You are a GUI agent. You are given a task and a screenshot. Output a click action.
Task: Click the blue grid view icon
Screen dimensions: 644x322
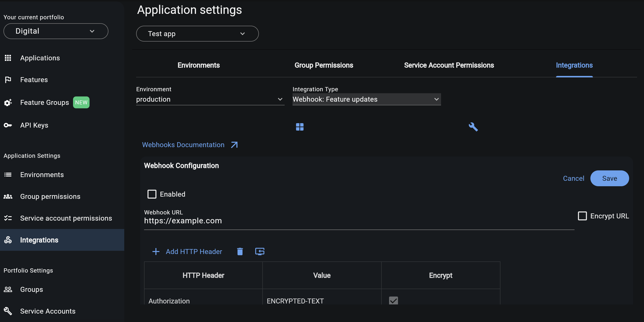(299, 127)
